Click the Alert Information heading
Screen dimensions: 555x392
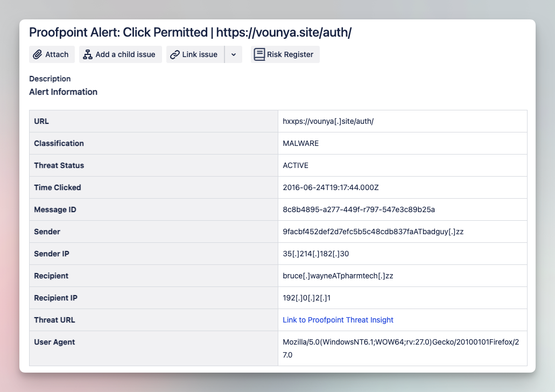tap(63, 92)
